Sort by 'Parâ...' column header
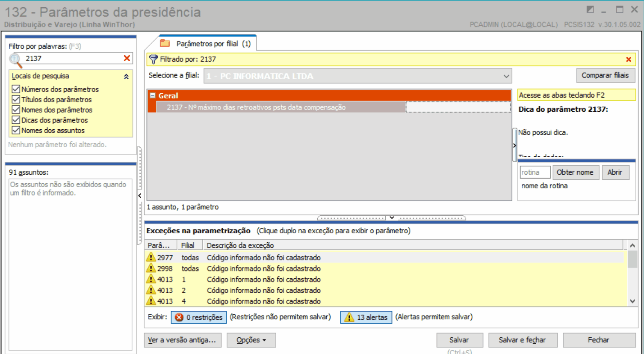 161,245
